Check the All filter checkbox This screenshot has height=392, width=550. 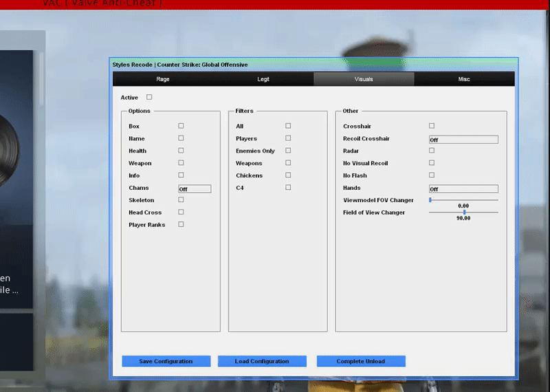(x=288, y=126)
